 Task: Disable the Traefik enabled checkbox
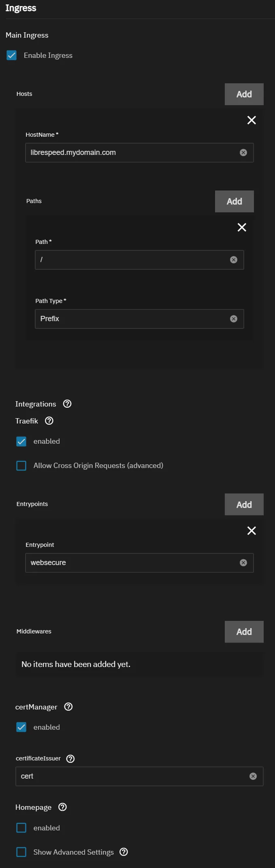coord(21,441)
